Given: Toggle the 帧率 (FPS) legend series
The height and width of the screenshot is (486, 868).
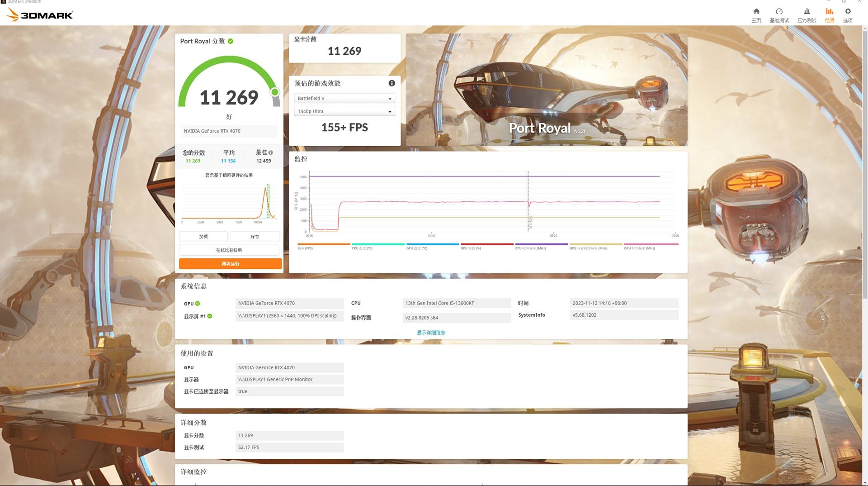Looking at the screenshot, I should tap(305, 248).
